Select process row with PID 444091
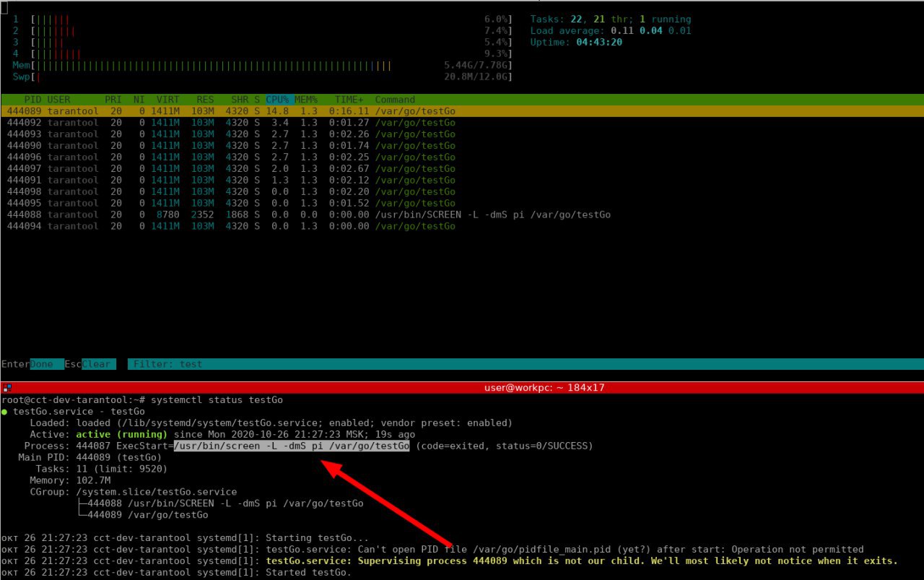 point(462,181)
